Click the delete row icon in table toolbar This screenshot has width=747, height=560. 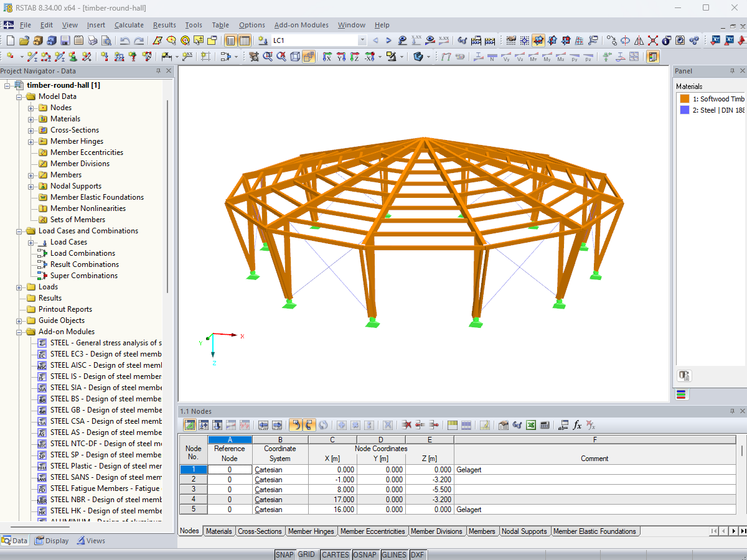point(406,425)
